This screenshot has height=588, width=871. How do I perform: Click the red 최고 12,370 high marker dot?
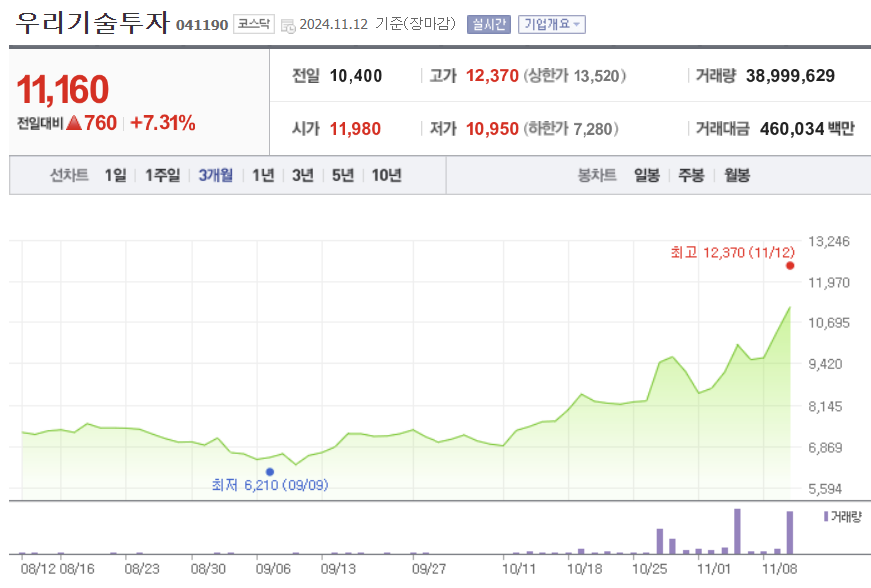(x=790, y=266)
